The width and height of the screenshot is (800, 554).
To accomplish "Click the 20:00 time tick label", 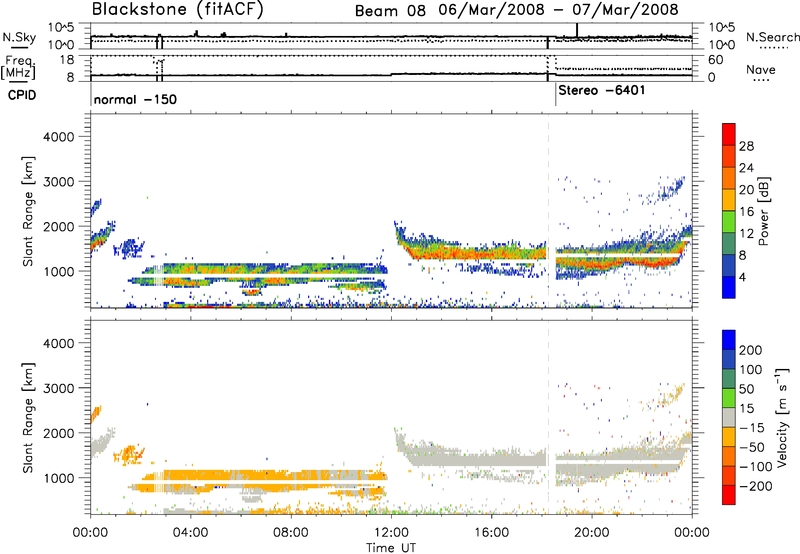I will click(591, 533).
